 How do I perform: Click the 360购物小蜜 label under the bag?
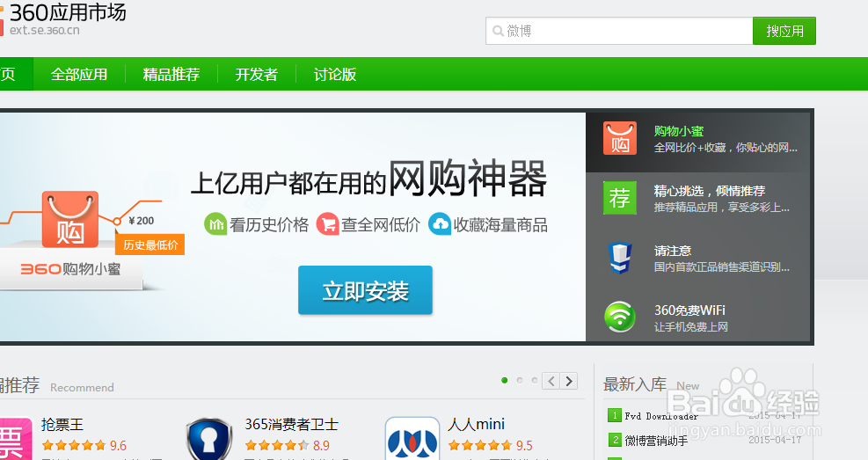[70, 269]
